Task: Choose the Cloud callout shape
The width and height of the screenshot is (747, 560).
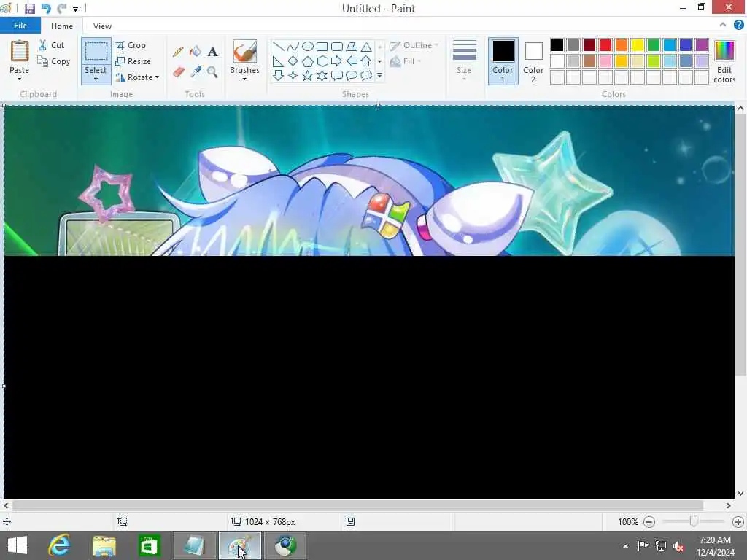Action: [x=366, y=75]
